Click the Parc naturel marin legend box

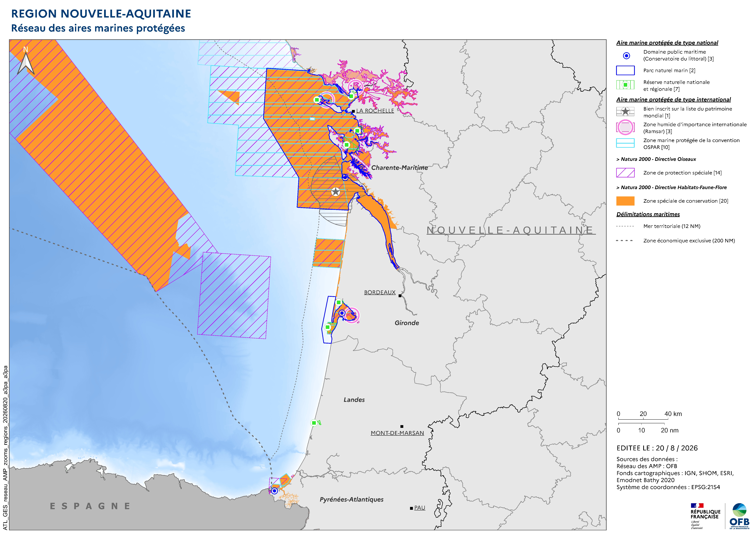[x=625, y=70]
